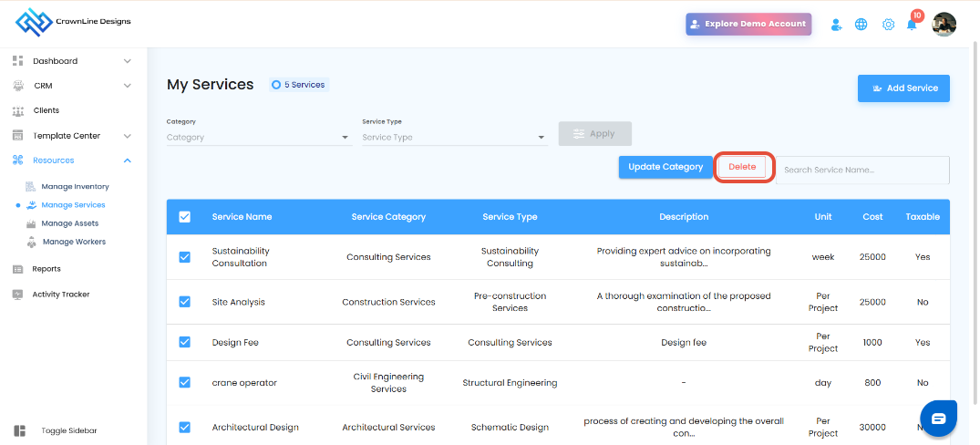Click the add user icon in header
The width and height of the screenshot is (980, 445).
(836, 25)
